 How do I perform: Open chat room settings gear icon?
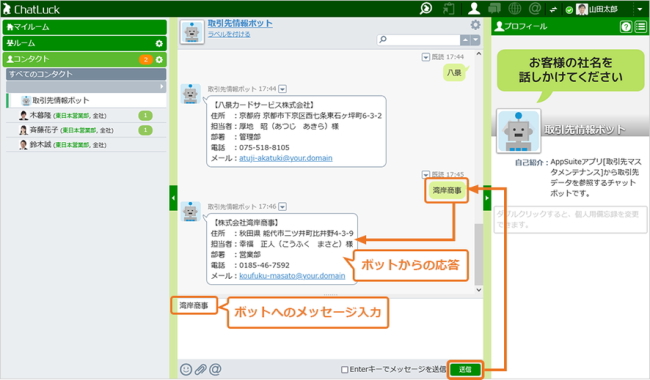point(475,25)
